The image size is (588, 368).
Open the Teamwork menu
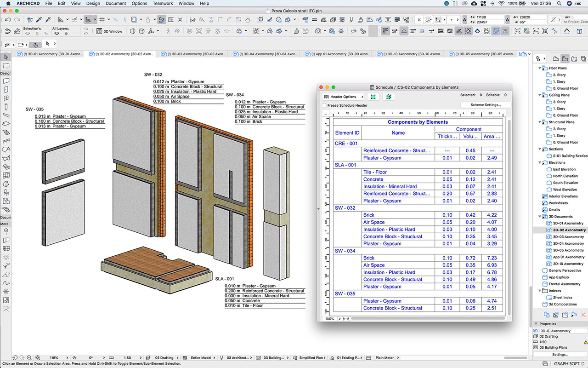click(x=163, y=3)
